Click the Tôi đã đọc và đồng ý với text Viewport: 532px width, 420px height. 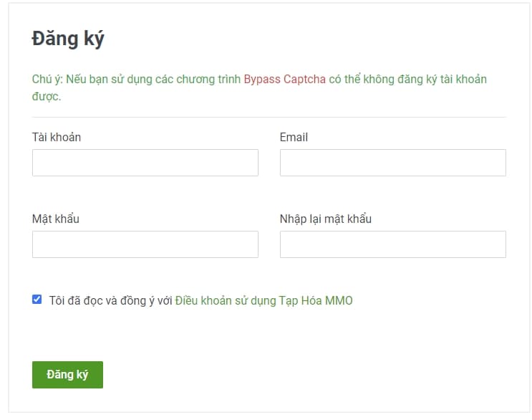click(111, 300)
